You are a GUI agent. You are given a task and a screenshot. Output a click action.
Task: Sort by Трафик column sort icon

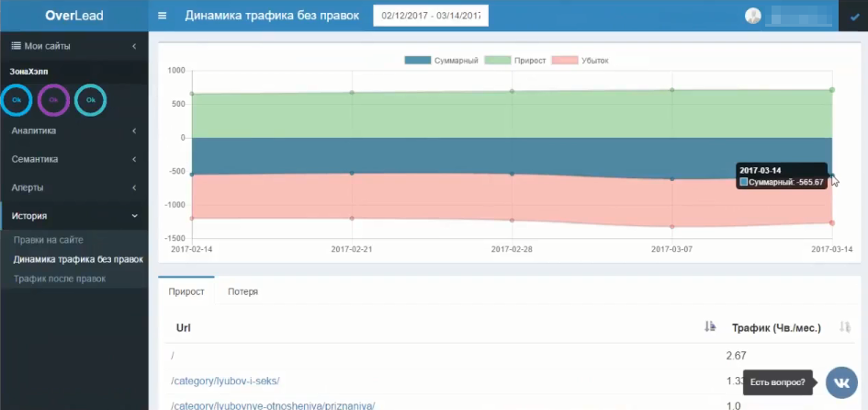(845, 327)
